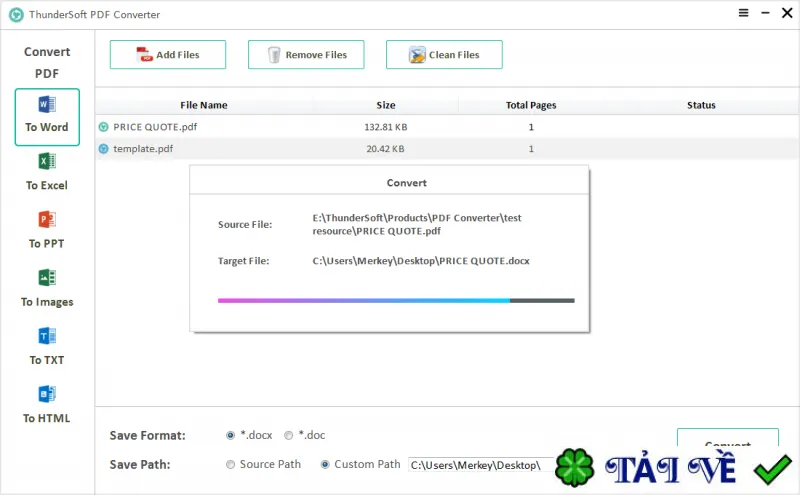The height and width of the screenshot is (495, 800).
Task: Select the *.docx save format
Action: (x=230, y=435)
